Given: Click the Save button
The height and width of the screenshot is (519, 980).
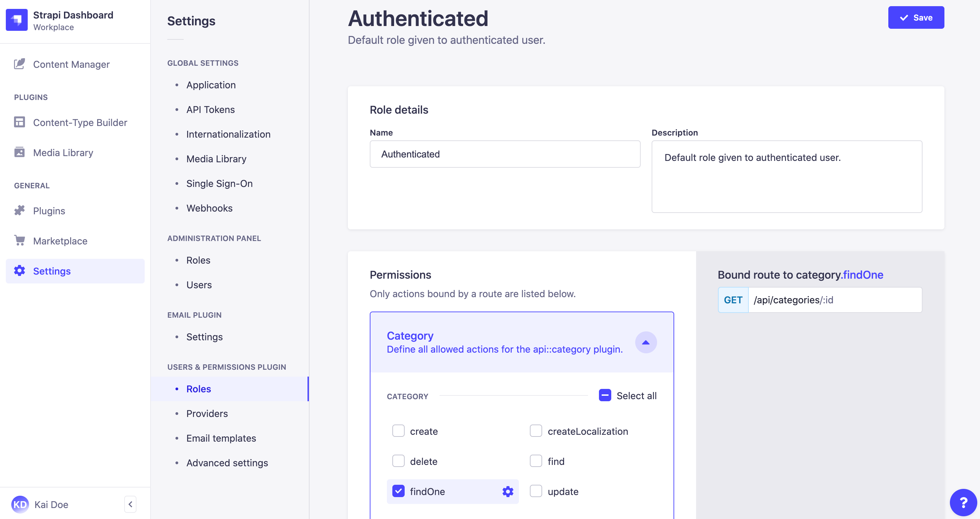Looking at the screenshot, I should [x=916, y=17].
